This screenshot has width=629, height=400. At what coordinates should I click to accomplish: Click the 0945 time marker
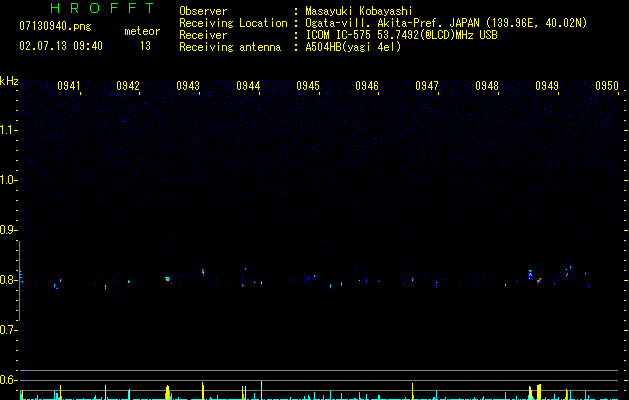click(308, 86)
